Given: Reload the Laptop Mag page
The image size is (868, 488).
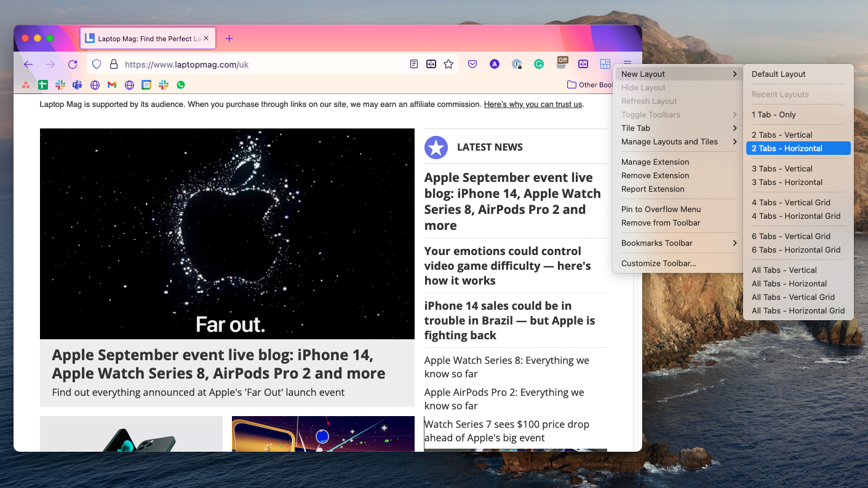Looking at the screenshot, I should point(73,64).
